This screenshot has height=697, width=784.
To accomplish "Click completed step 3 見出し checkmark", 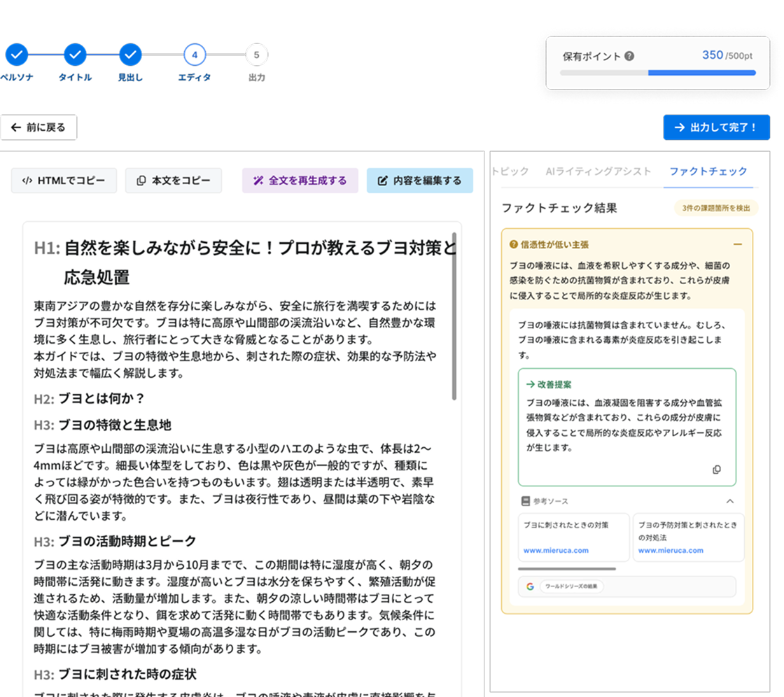I will (x=130, y=54).
